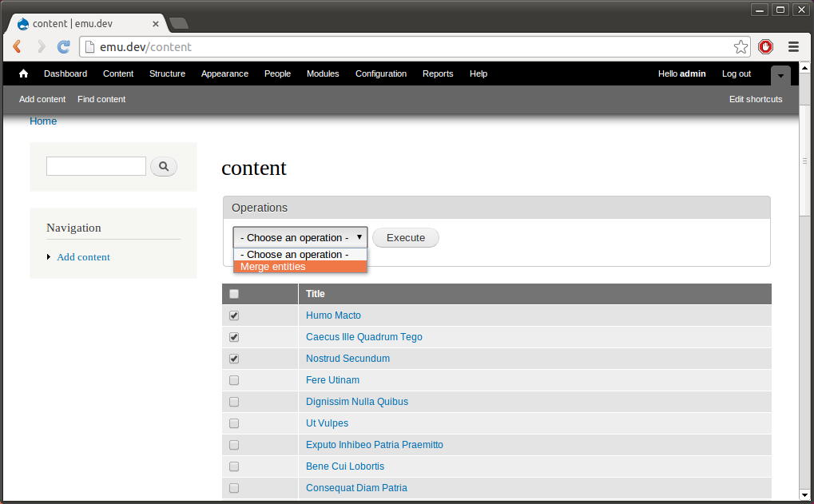Click the red ad-blocker icon

coord(765,46)
